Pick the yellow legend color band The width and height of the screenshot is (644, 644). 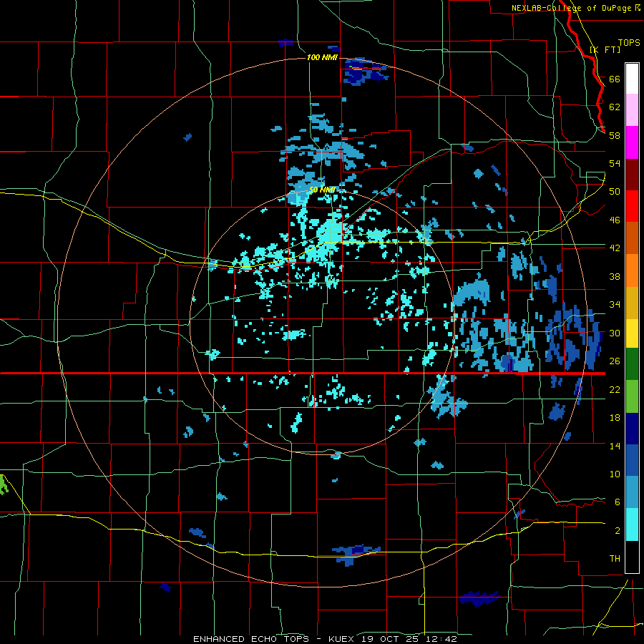(632, 334)
